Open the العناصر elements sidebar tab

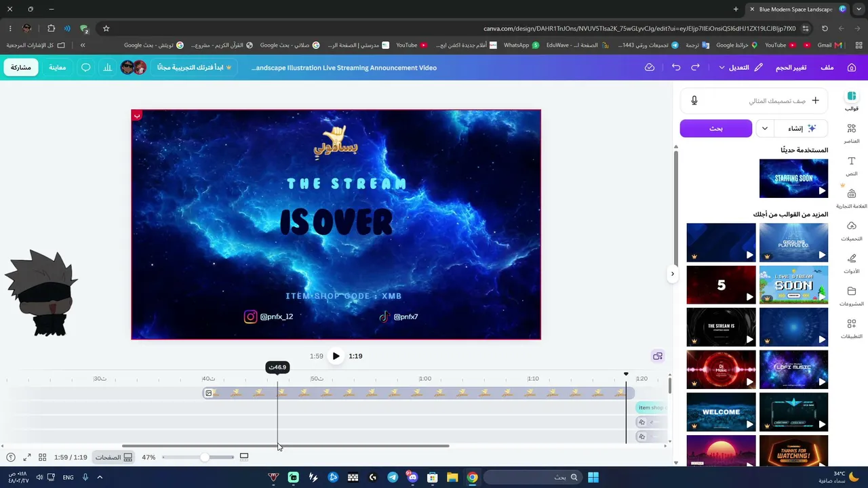coord(851,134)
